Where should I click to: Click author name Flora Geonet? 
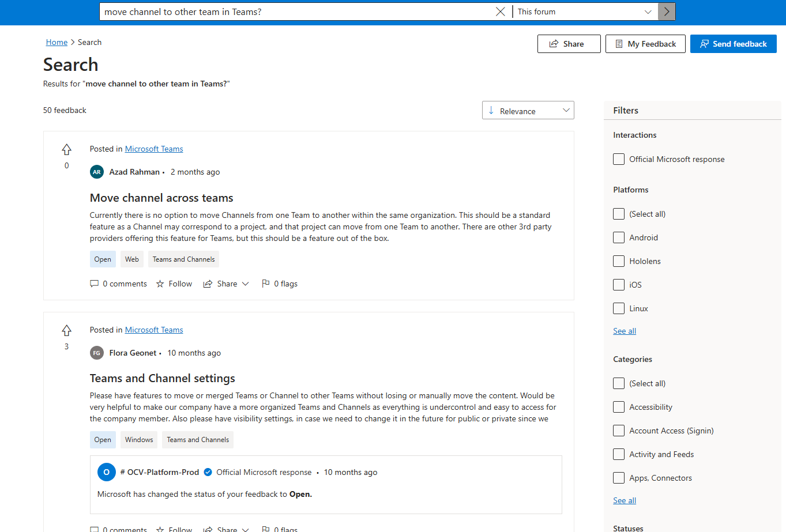[x=133, y=353]
